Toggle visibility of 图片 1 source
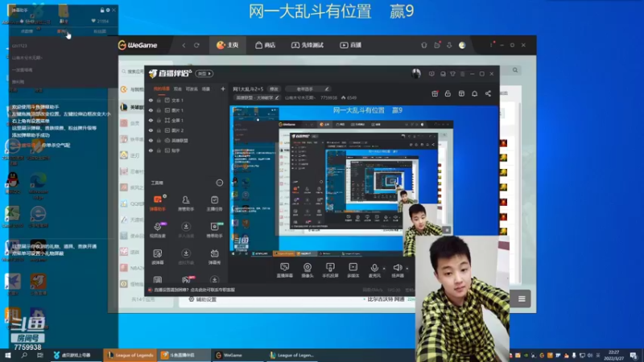The height and width of the screenshot is (362, 644). 151,110
